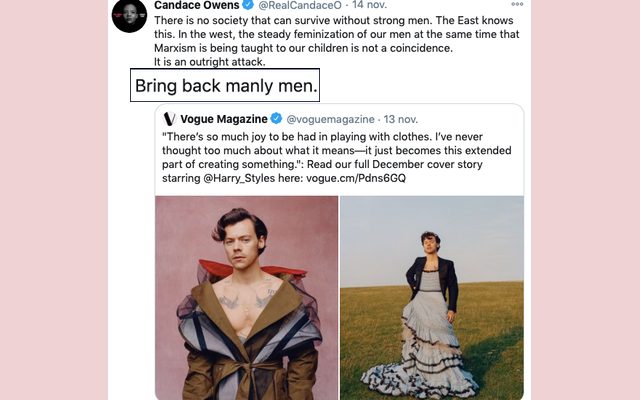Go to the @voguemagazine handle
The image size is (640, 400).
tap(330, 119)
